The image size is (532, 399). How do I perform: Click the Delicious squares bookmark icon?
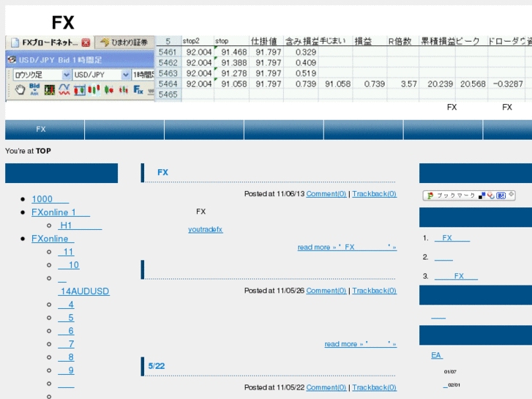[482, 196]
